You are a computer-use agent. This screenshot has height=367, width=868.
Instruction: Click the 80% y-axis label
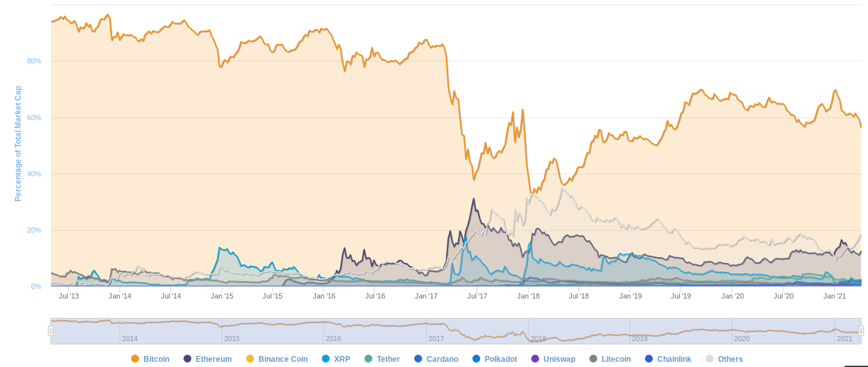tap(34, 61)
